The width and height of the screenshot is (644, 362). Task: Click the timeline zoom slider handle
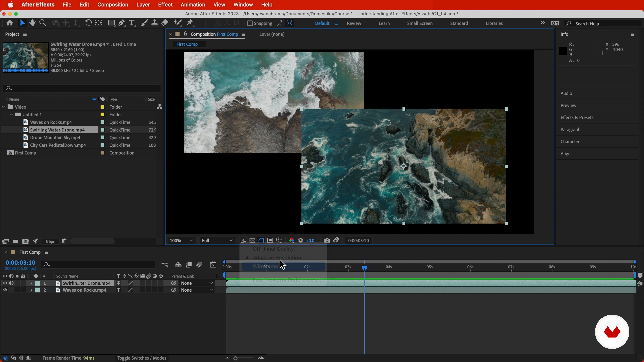point(235,358)
